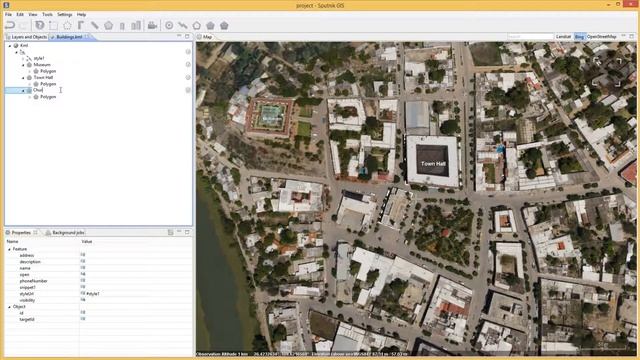The height and width of the screenshot is (360, 640).
Task: Collapse the highlighted feature node being edited
Action: point(23,90)
